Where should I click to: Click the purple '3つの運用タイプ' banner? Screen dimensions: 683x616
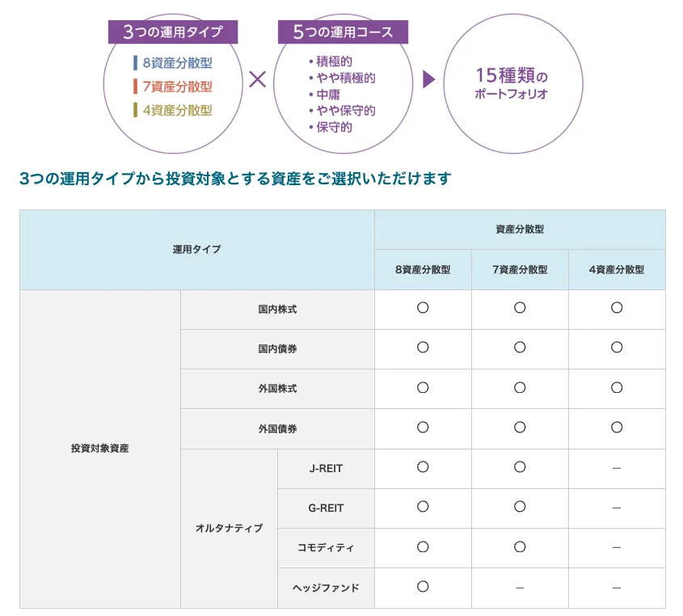coord(173,32)
